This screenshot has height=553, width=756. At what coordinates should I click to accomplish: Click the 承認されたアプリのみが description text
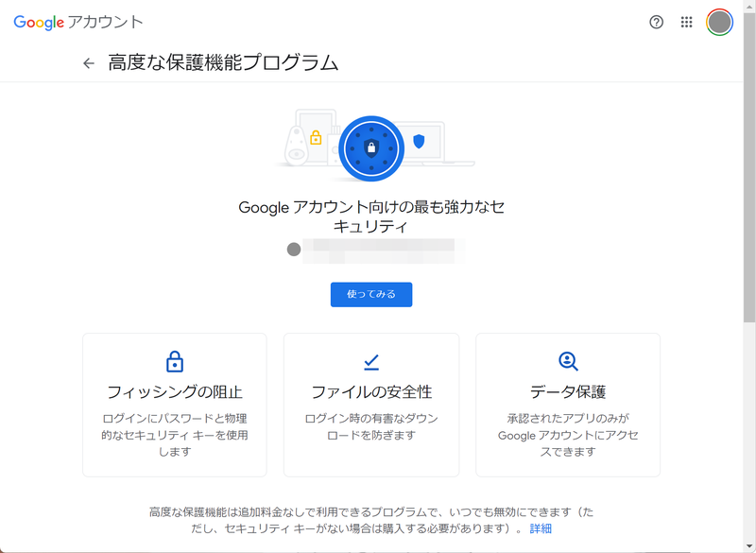(x=568, y=435)
